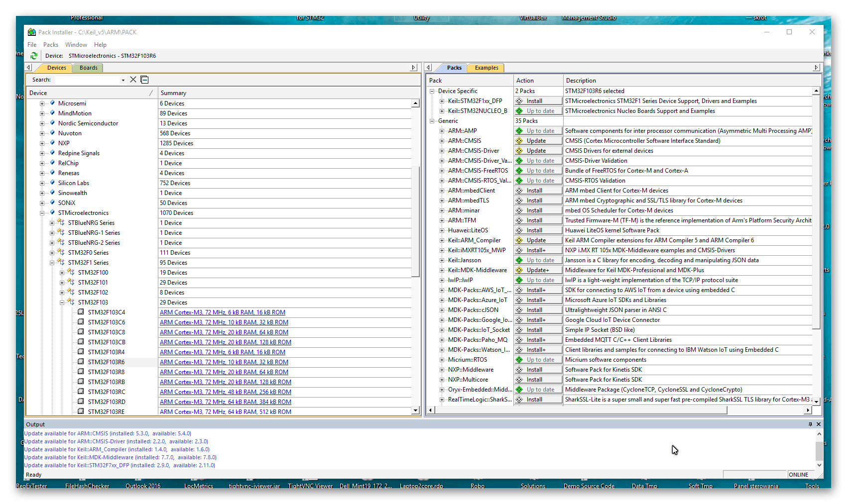Expand the Nordic Semiconductor vendor node
847x504 pixels.
(x=42, y=123)
